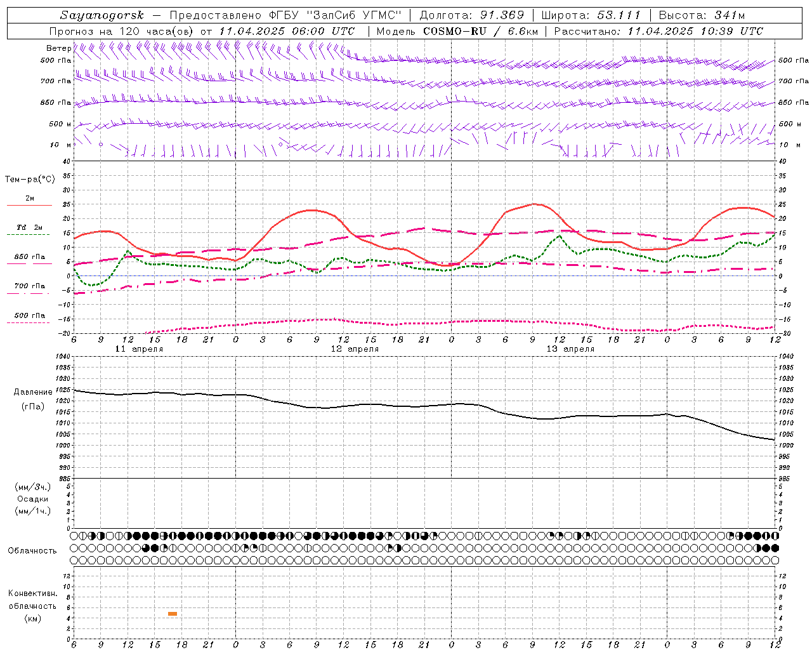
Task: Click the Рассчитано: 11.04.2025 10:39 UTC text
Action: [658, 31]
